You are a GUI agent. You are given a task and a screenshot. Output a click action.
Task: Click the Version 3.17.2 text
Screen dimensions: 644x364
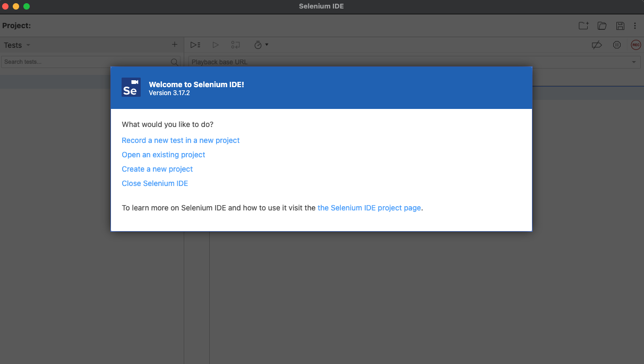click(x=169, y=93)
